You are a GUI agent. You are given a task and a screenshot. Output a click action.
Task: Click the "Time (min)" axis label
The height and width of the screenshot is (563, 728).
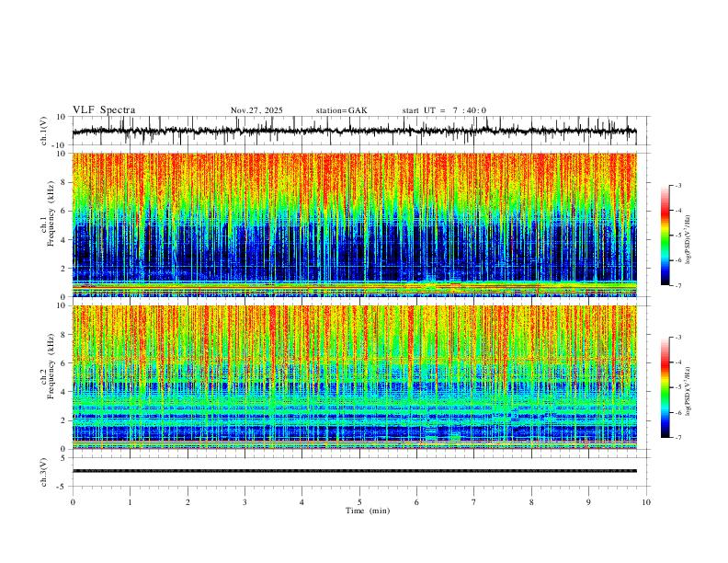[x=368, y=511]
